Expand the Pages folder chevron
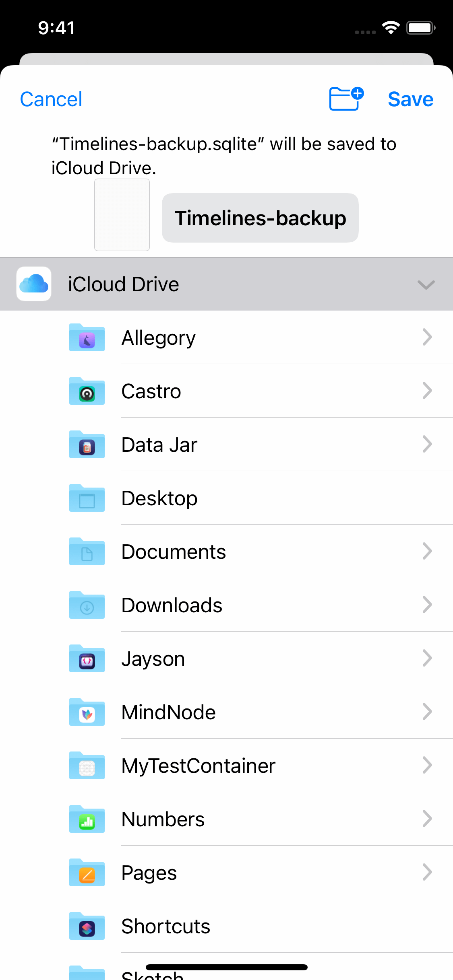The image size is (453, 980). coord(427,872)
